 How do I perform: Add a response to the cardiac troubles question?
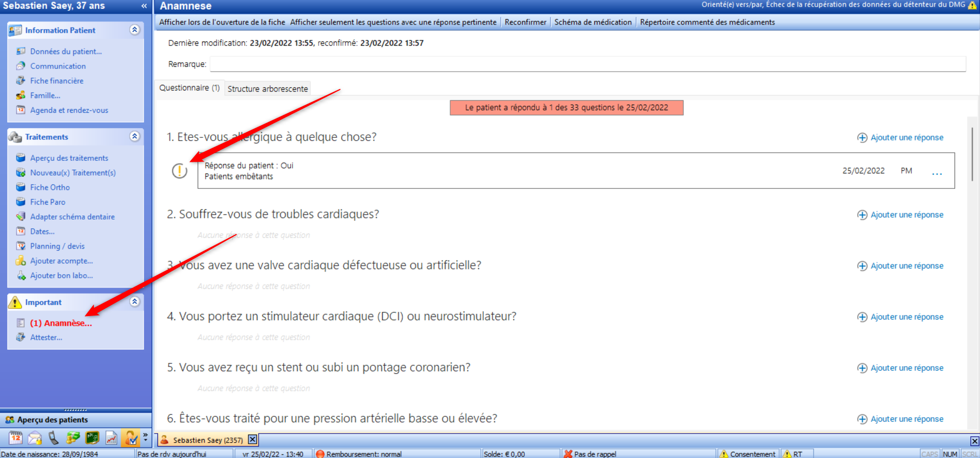900,215
